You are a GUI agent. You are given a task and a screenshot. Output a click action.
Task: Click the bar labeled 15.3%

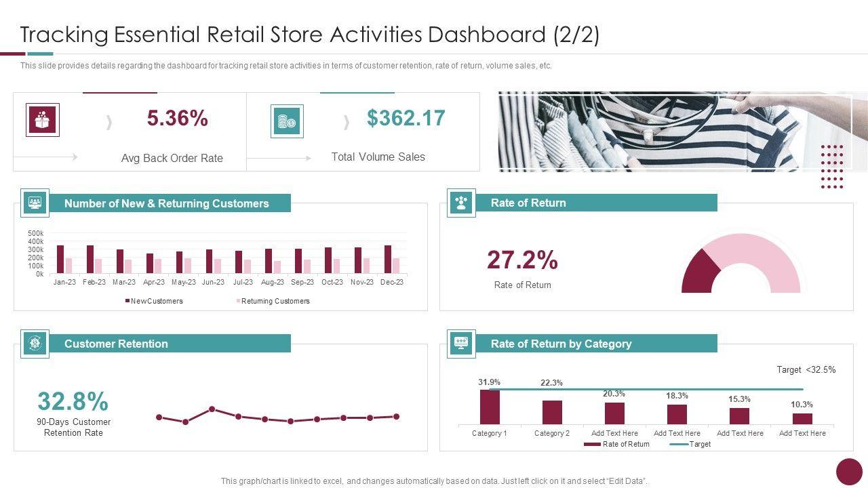coord(739,416)
